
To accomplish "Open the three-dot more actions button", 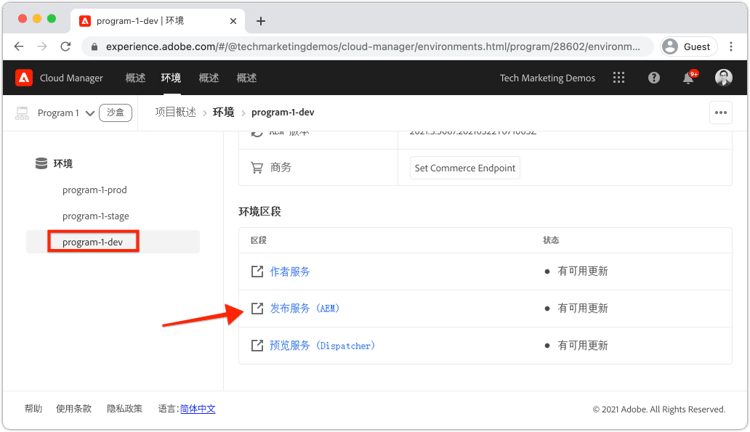I will tap(721, 112).
